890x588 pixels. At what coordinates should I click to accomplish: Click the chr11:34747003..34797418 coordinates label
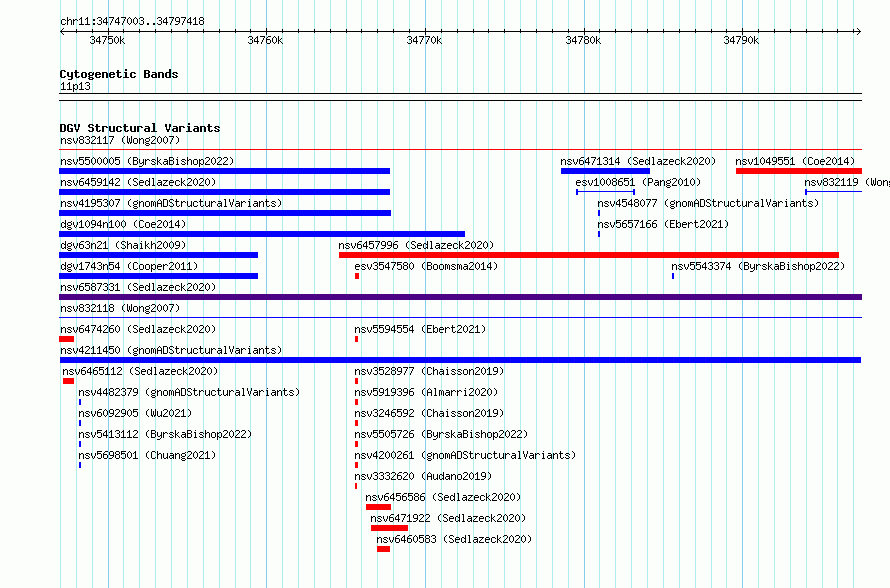point(132,21)
